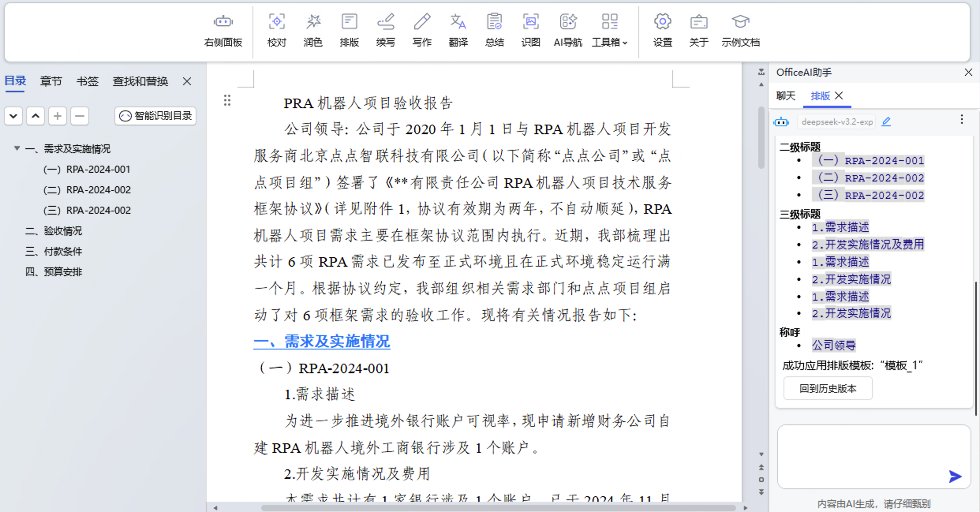Click 智能识别目录 button

tap(155, 116)
